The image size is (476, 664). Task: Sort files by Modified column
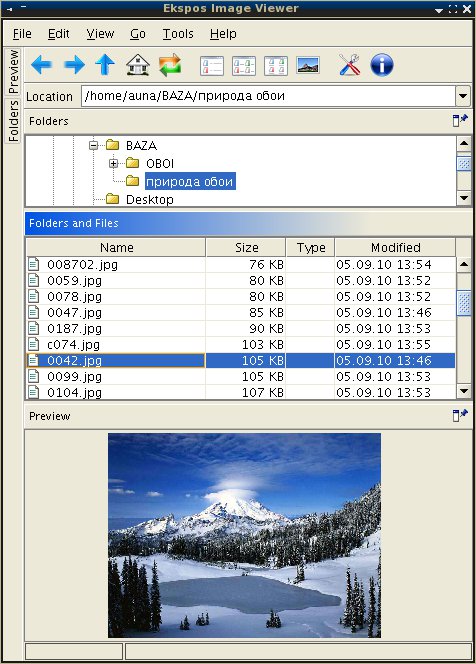coord(395,247)
